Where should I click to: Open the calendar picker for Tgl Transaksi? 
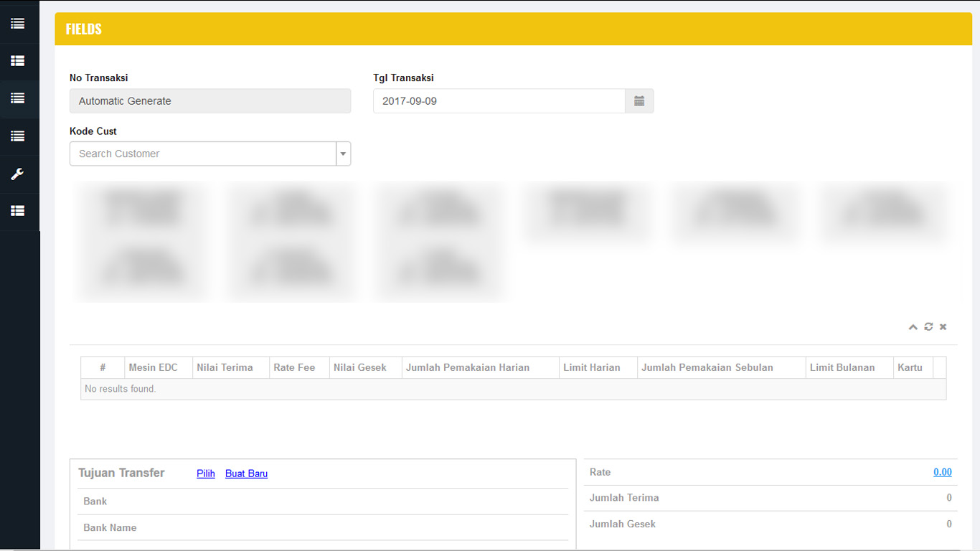[x=639, y=101]
